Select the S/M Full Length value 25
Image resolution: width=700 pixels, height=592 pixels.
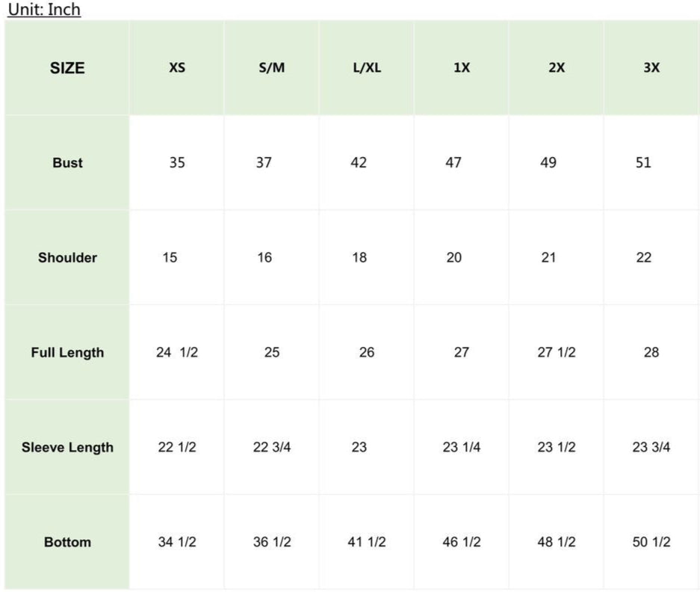[x=272, y=352]
